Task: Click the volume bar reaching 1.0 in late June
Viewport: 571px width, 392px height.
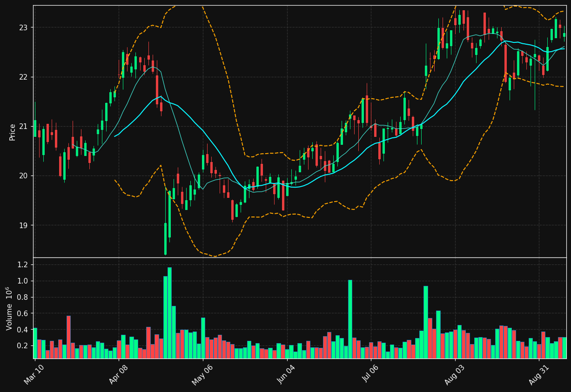Action: coord(350,319)
